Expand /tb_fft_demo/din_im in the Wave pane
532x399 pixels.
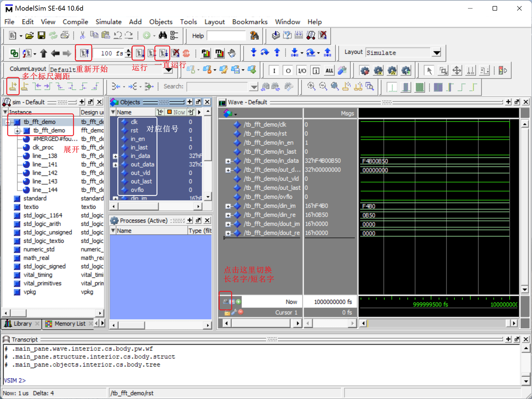[x=228, y=206]
